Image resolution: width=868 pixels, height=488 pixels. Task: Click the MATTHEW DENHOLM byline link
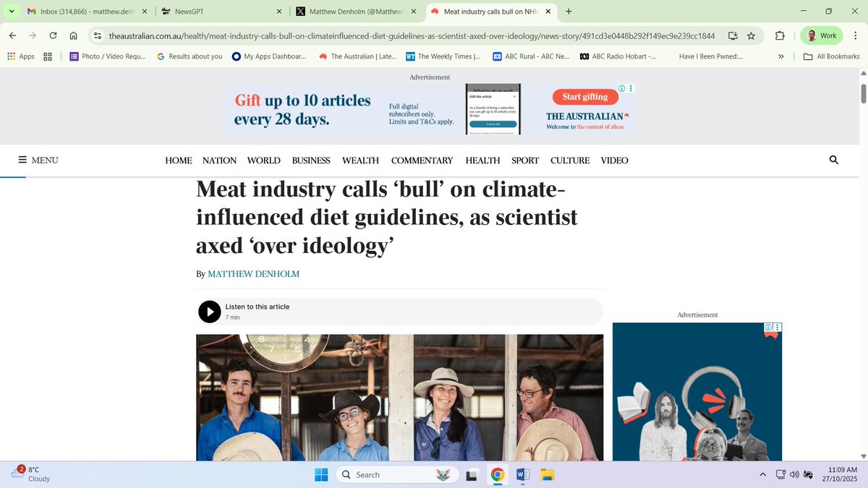point(253,273)
